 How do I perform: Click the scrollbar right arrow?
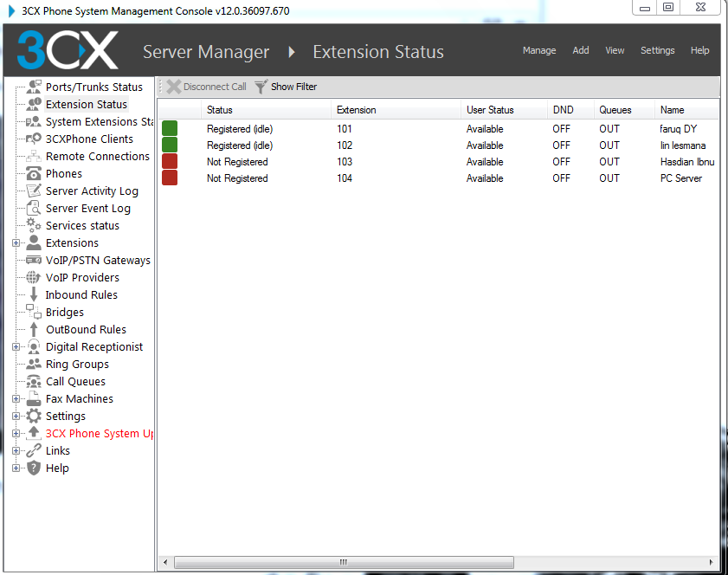coord(711,562)
